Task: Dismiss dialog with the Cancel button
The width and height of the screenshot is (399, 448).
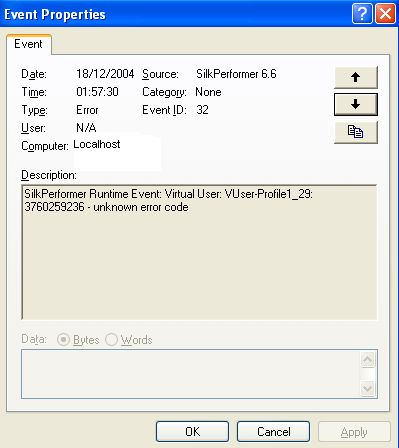Action: (273, 432)
